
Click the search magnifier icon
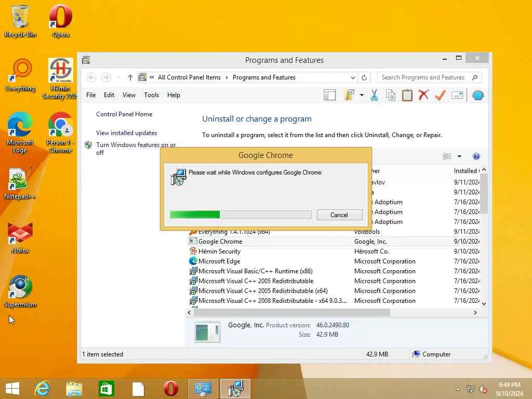pyautogui.click(x=475, y=77)
